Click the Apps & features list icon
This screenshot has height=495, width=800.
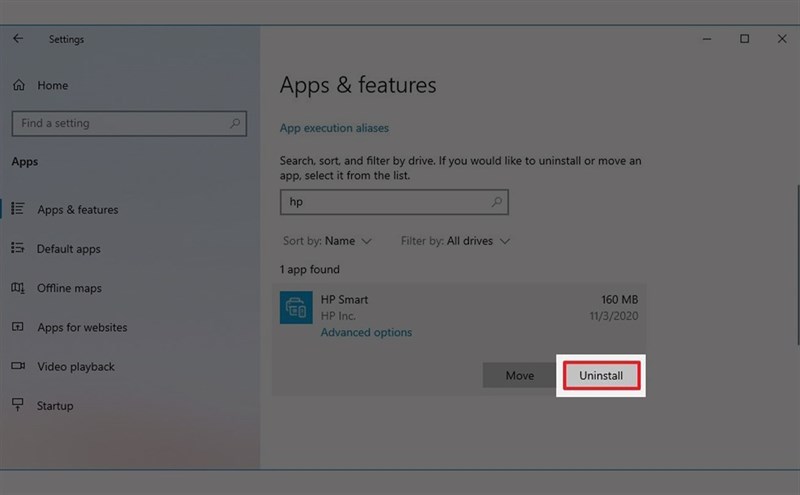18,209
